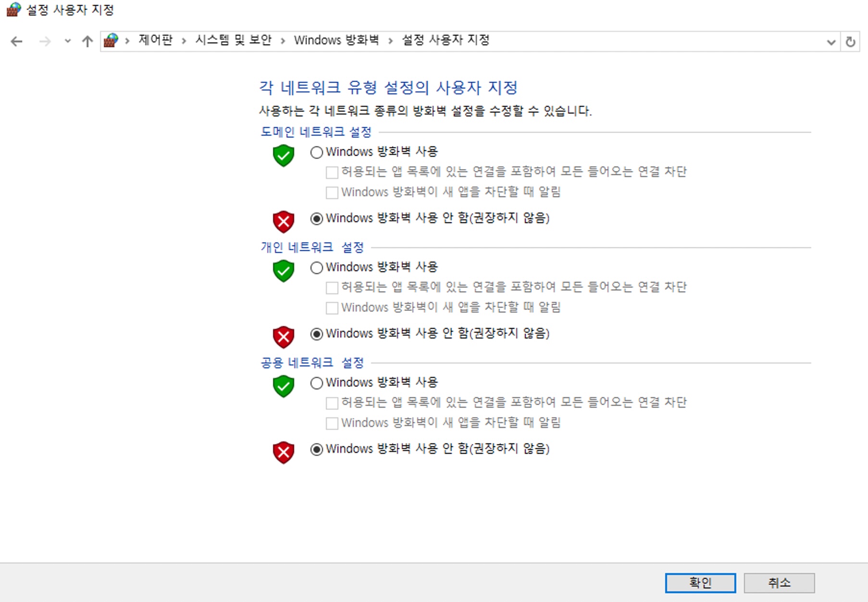Image resolution: width=868 pixels, height=602 pixels.
Task: Open 제어판 breadcrumb in address bar
Action: 155,40
